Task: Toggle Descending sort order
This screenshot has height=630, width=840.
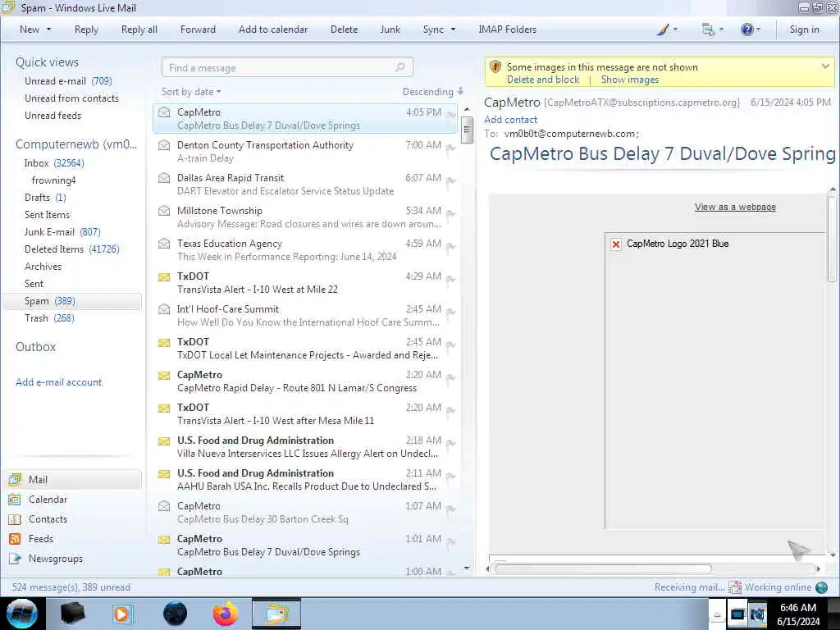Action: coord(433,92)
